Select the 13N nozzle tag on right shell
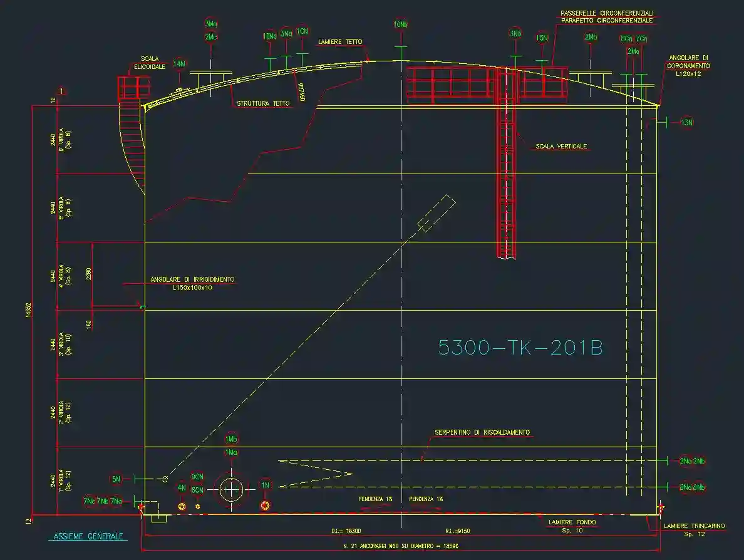 [x=686, y=122]
